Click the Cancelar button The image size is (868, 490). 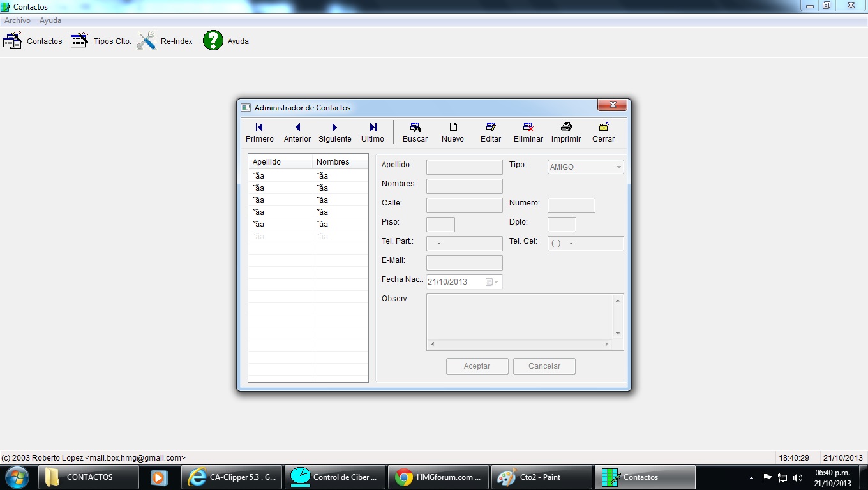click(544, 366)
